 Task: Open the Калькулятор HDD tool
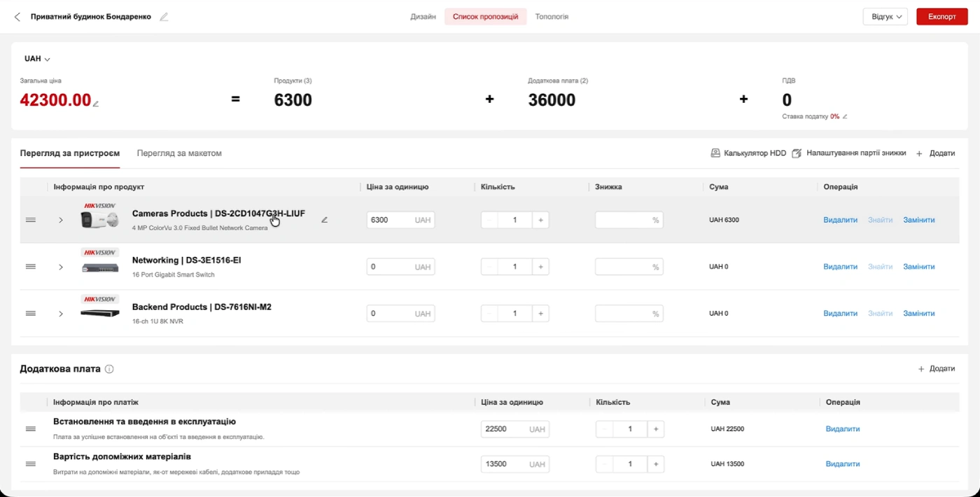pos(748,153)
